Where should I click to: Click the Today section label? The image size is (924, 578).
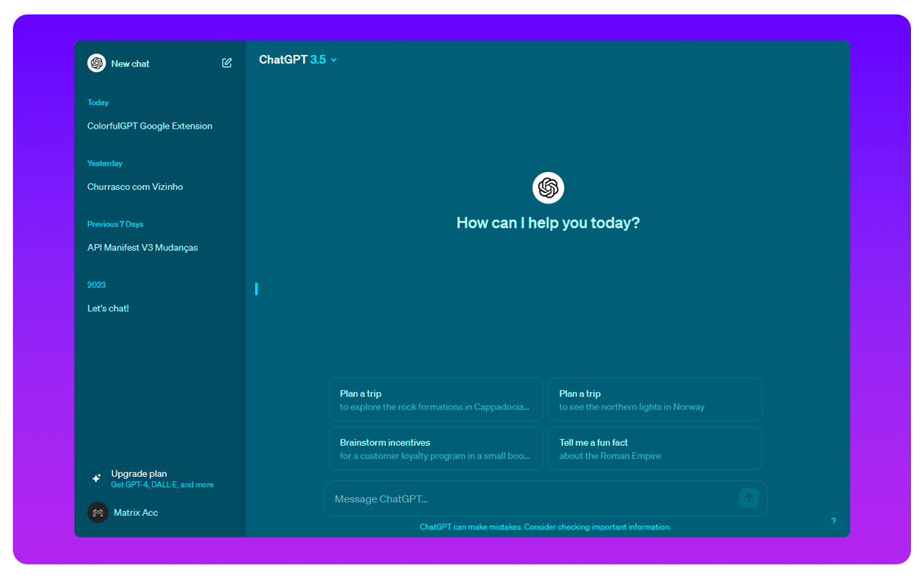(98, 103)
